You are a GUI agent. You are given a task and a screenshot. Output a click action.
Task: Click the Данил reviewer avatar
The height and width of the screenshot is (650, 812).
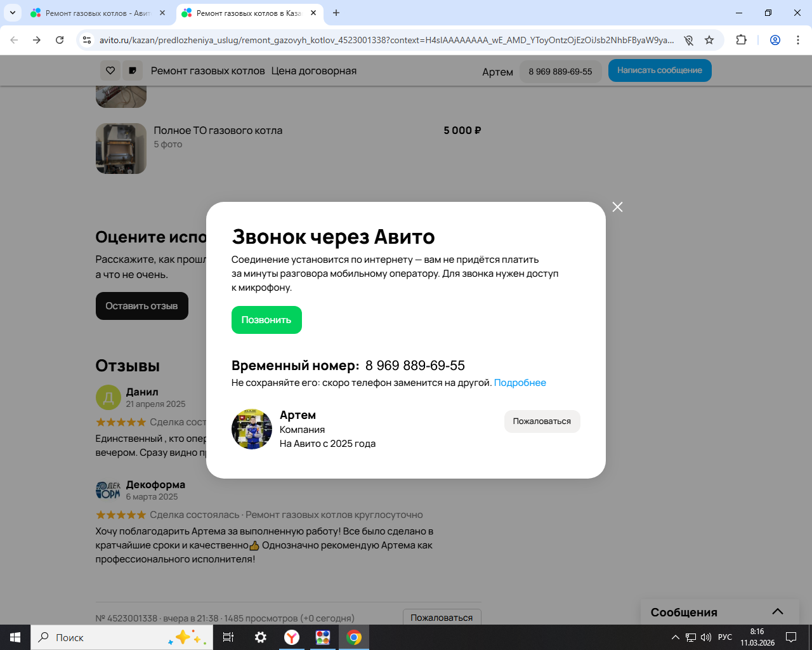[108, 397]
